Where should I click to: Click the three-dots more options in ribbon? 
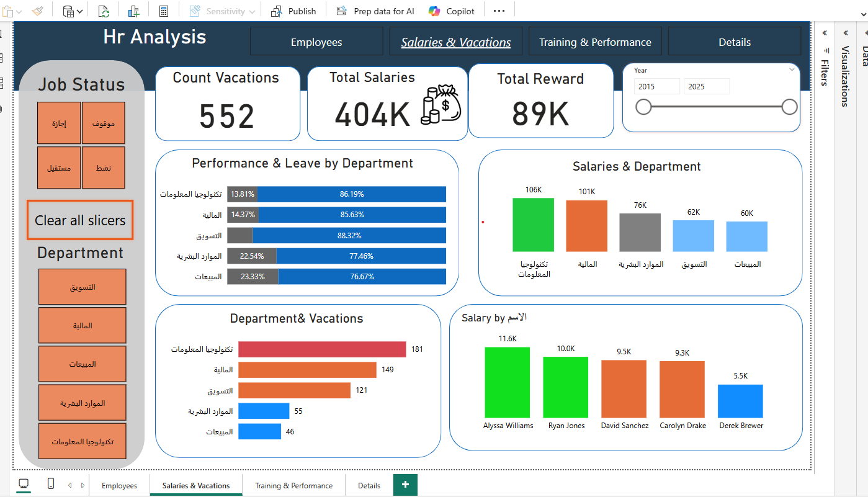[x=499, y=11]
